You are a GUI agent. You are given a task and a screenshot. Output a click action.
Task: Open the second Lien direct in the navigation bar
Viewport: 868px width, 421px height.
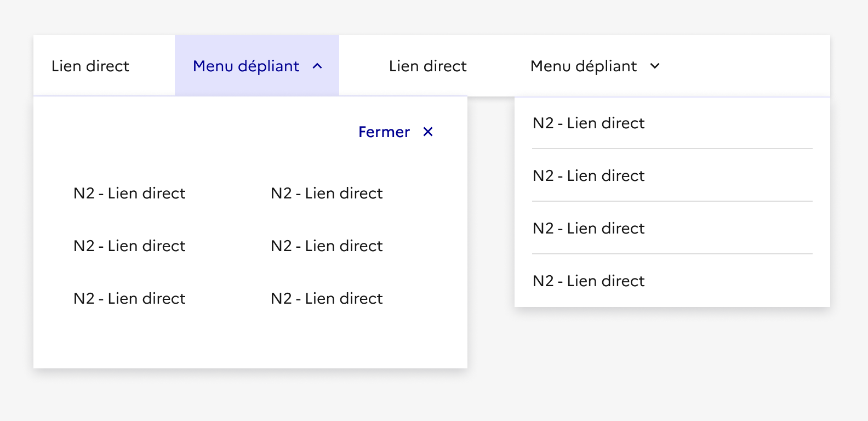[x=427, y=66]
